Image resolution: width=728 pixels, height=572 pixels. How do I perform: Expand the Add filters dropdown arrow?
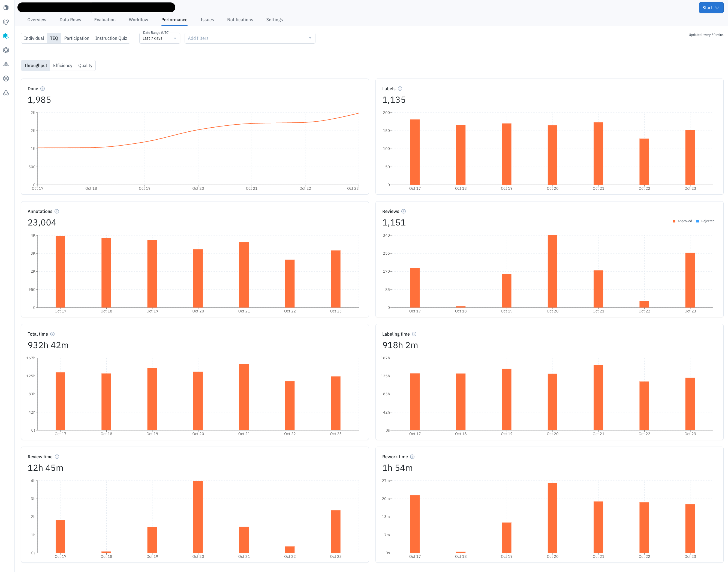click(x=310, y=38)
